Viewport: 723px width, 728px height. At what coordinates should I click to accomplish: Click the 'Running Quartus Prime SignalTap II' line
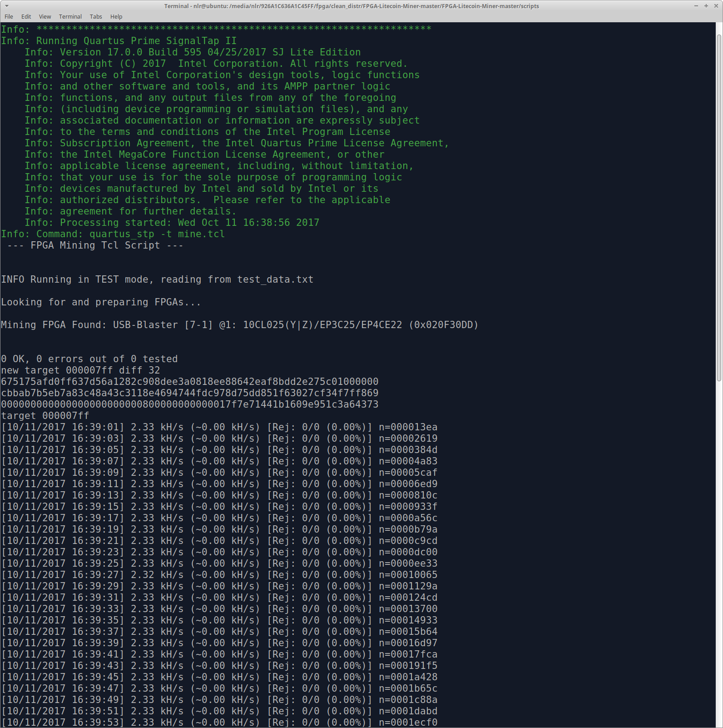click(x=119, y=41)
